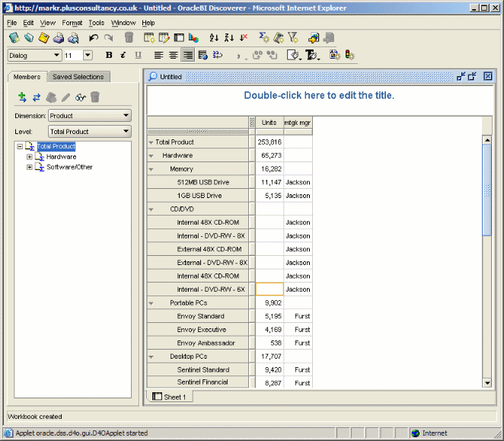Click the new condition funnel icon

293,37
